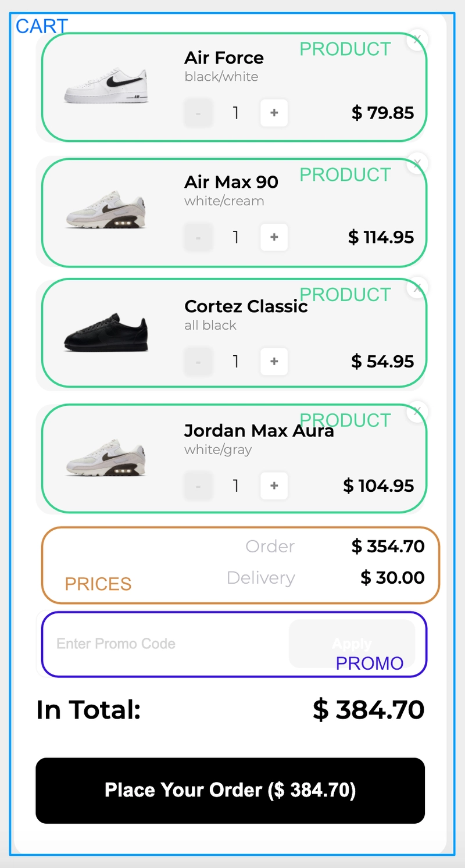Increase Air Force quantity with plus button

[x=274, y=113]
